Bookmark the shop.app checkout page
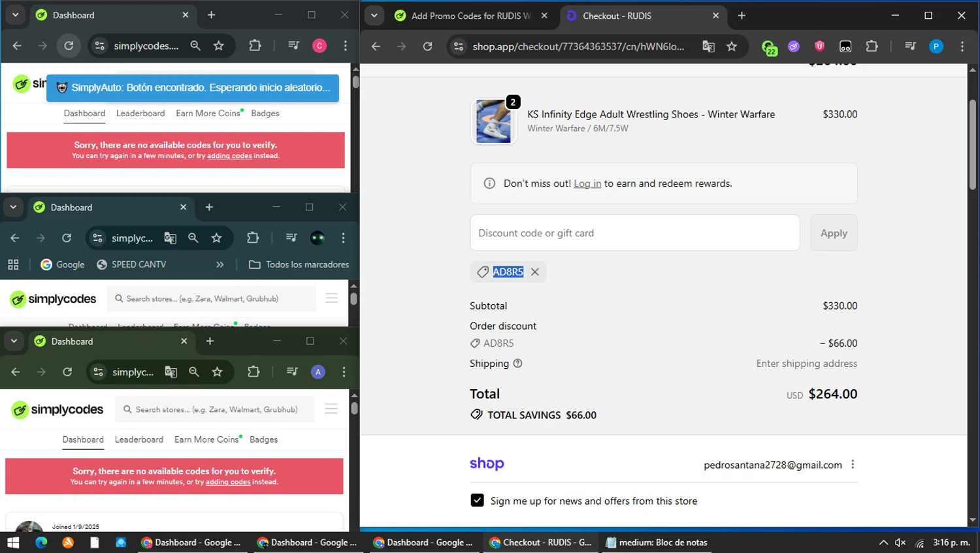The height and width of the screenshot is (553, 980). click(x=732, y=46)
